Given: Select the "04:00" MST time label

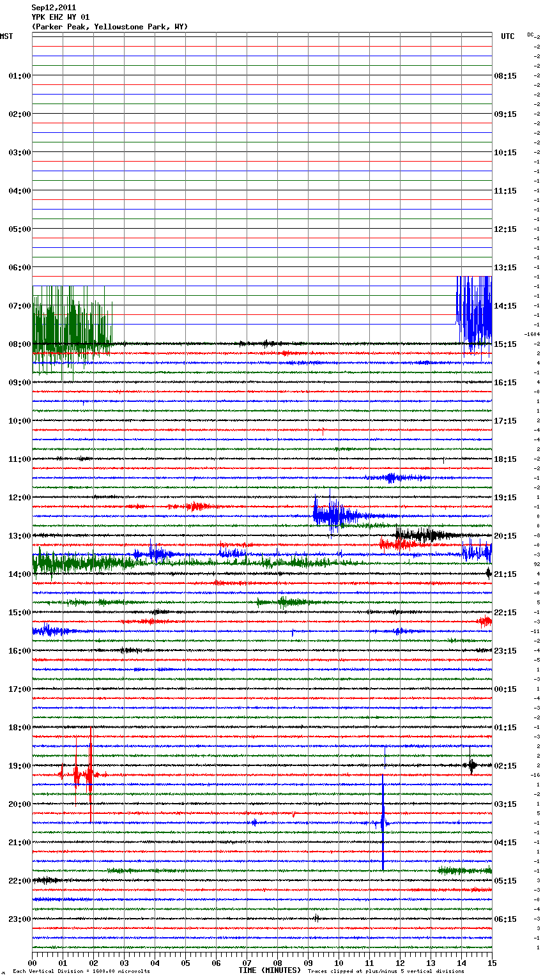Looking at the screenshot, I should coord(20,191).
